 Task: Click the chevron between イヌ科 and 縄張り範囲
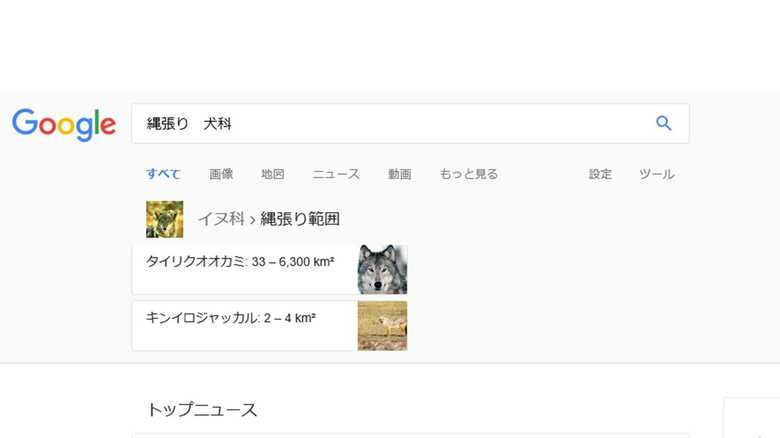tap(252, 219)
